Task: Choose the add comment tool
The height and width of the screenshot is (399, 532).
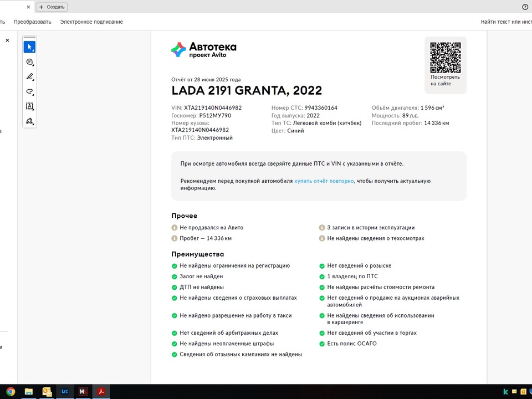Action: [29, 62]
